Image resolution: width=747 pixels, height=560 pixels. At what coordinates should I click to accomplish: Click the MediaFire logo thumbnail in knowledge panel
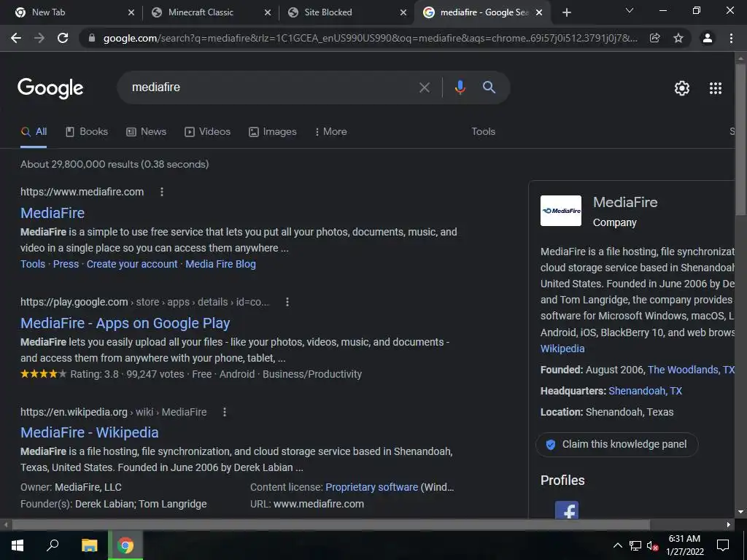coord(561,211)
